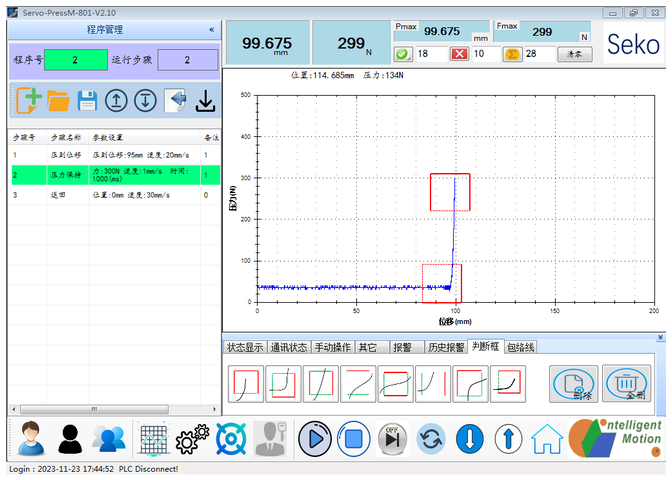Click the new program icon with green plus
This screenshot has width=672, height=480.
tap(29, 100)
